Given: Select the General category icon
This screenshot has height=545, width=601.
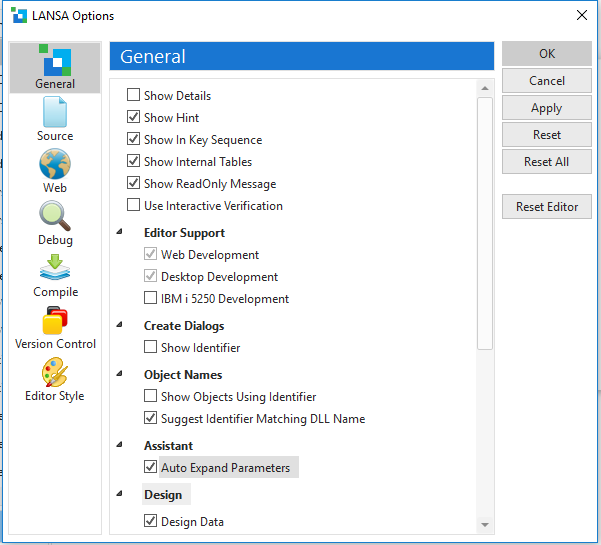Looking at the screenshot, I should [55, 61].
